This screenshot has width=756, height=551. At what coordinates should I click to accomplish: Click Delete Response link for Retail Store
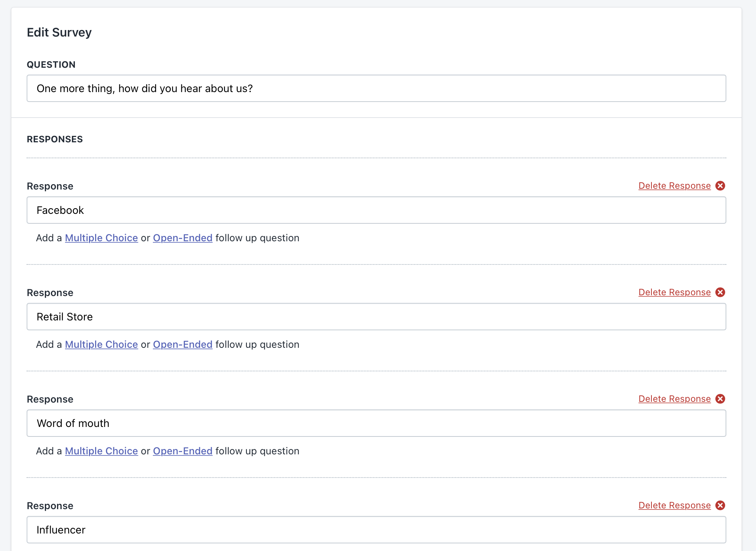674,292
